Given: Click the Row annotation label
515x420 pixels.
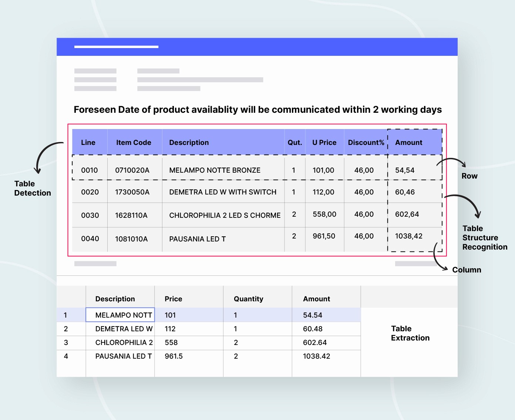Looking at the screenshot, I should (469, 176).
